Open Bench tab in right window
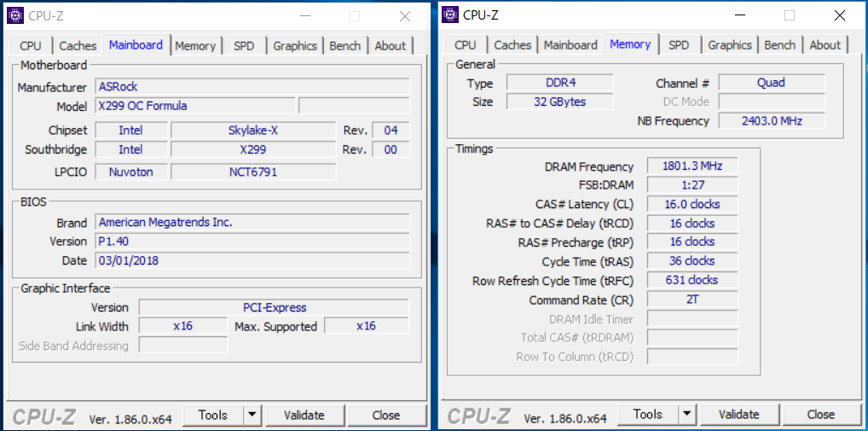 [780, 45]
